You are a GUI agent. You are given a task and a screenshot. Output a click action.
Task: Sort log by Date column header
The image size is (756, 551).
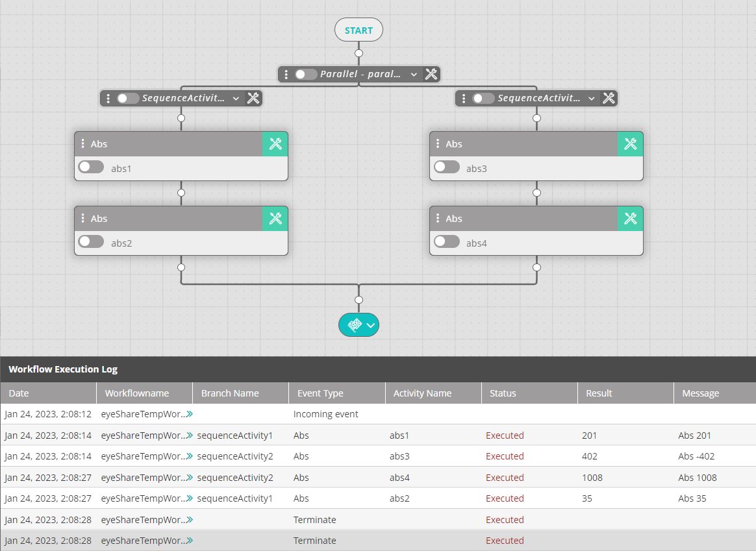(48, 393)
